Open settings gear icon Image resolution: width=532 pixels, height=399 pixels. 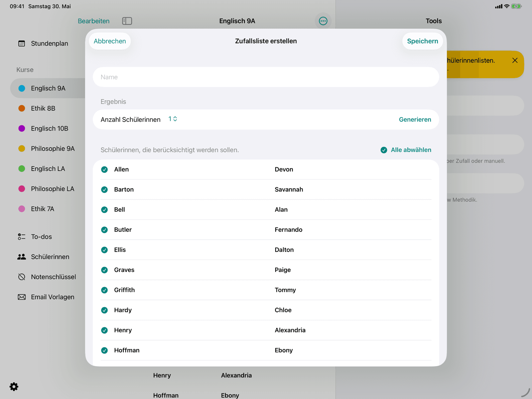point(14,387)
